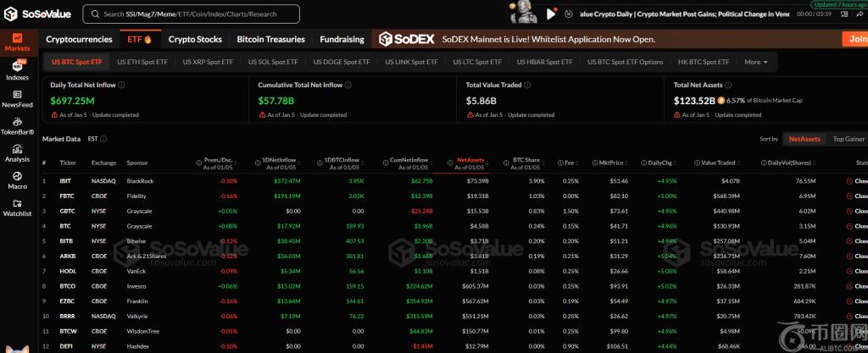Screen dimensions: 868x353
Task: Sort the table by NetAssets button
Action: [804, 139]
